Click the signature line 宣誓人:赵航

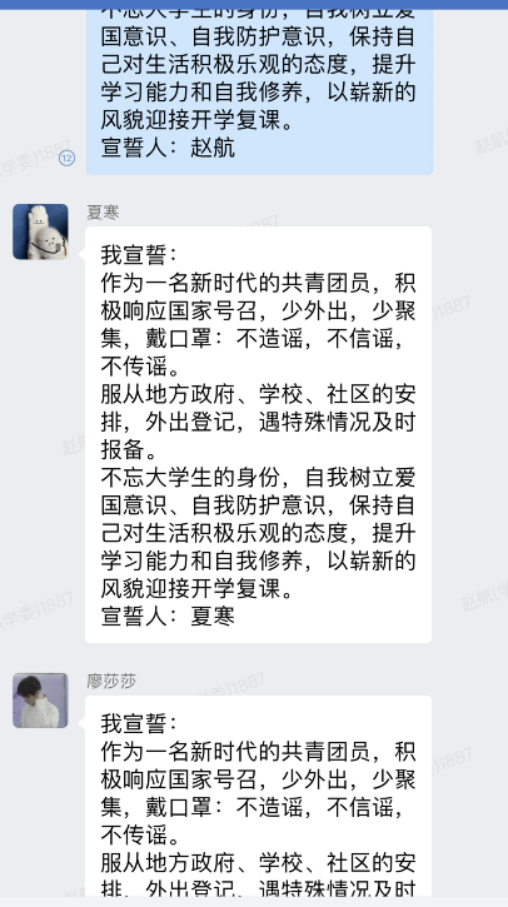click(x=168, y=147)
